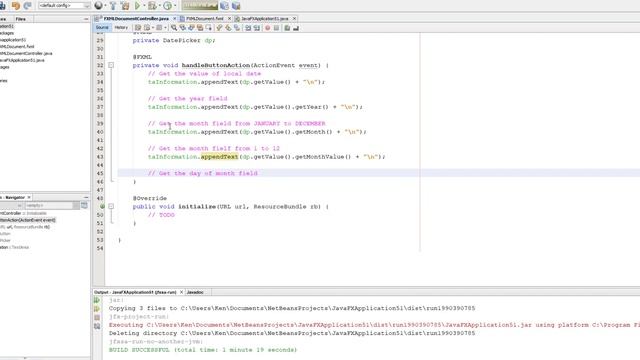Screen dimensions: 640x360
Task: Click the Next Bookmark icon
Action: 228,28
